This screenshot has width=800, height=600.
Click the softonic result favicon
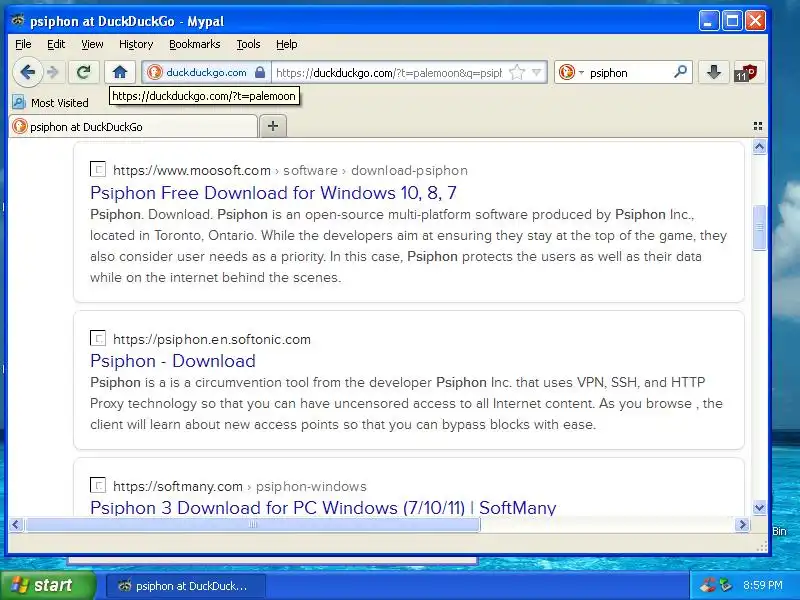tap(98, 338)
